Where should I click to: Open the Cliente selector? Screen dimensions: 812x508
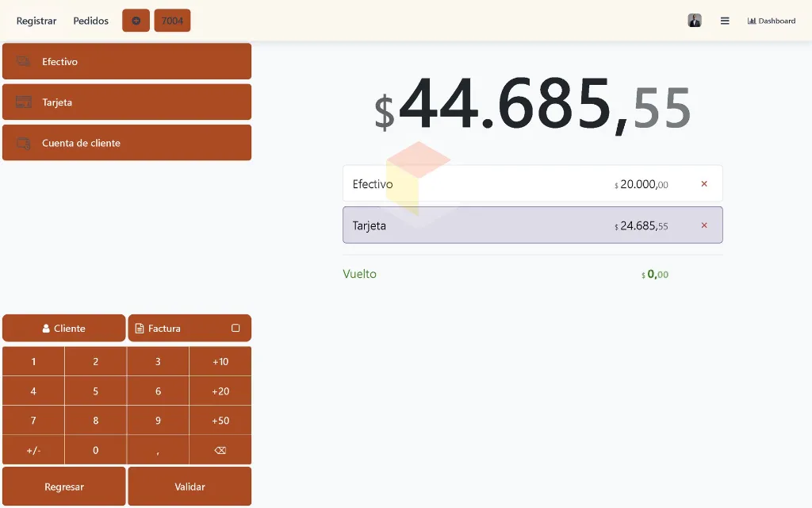(x=63, y=328)
